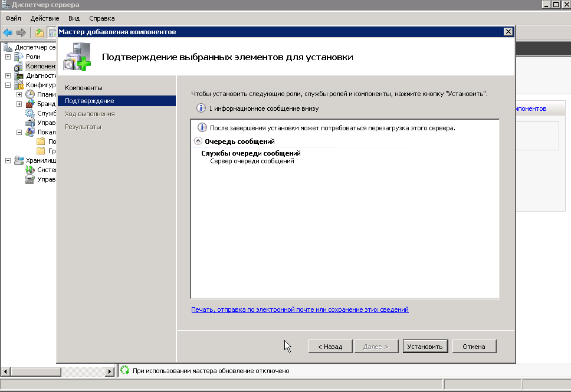Collapse the Очередь сообщений section chevron
This screenshot has height=392, width=571.
(x=198, y=141)
